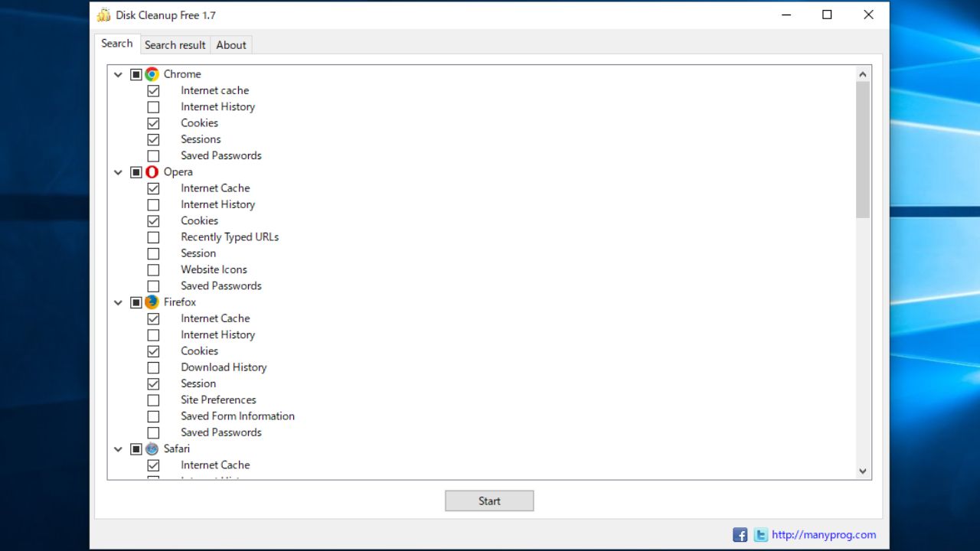This screenshot has height=551, width=980.
Task: Enable Website Icons checkbox
Action: [x=153, y=270]
